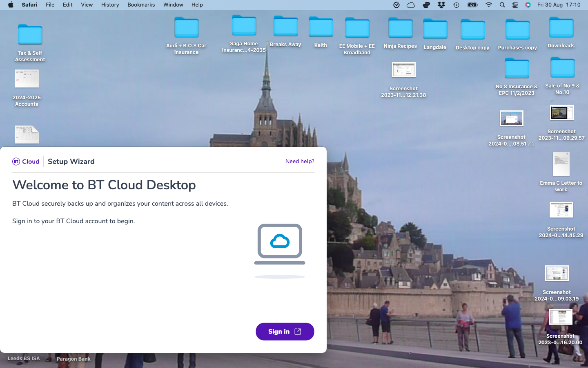
Task: Click the Siri icon in menu bar
Action: click(528, 5)
